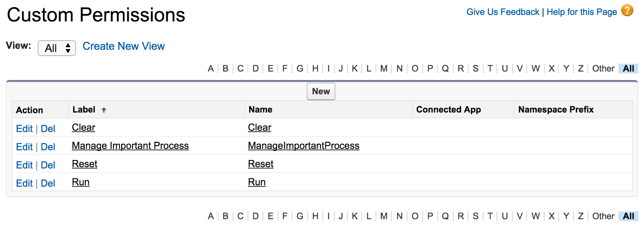Delete the Manage Important Process permission

(x=48, y=147)
